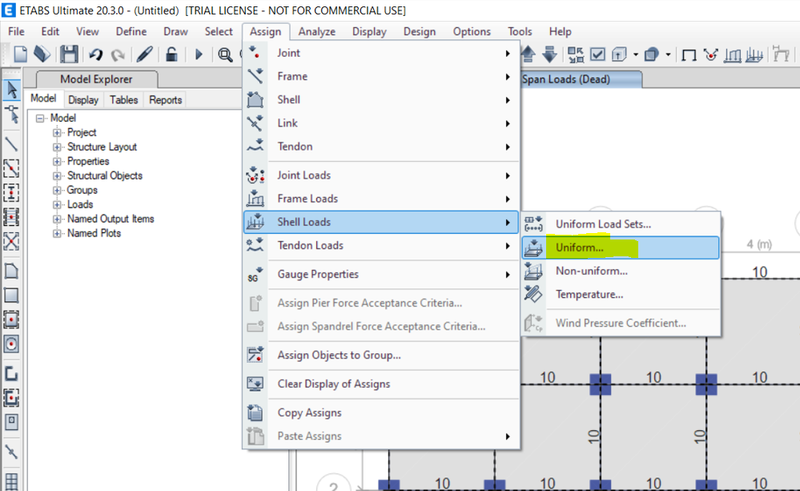Image resolution: width=800 pixels, height=491 pixels.
Task: Choose Non-uniform... shell load option
Action: (x=621, y=271)
